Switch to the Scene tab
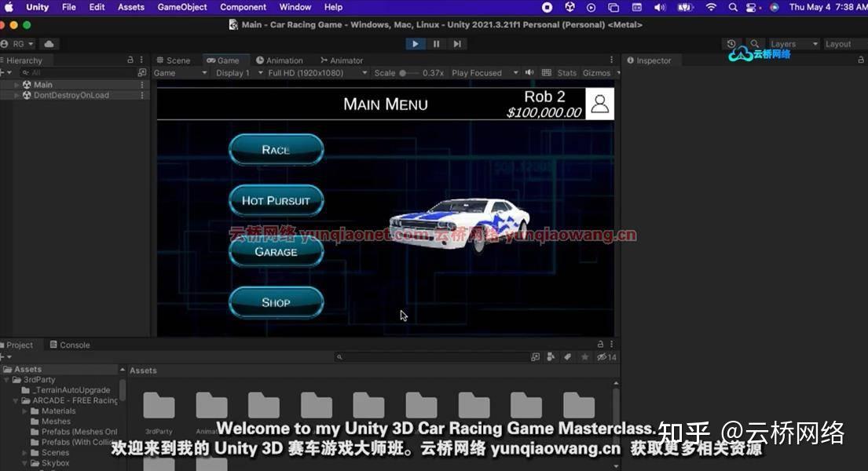This screenshot has width=868, height=471. tap(177, 60)
